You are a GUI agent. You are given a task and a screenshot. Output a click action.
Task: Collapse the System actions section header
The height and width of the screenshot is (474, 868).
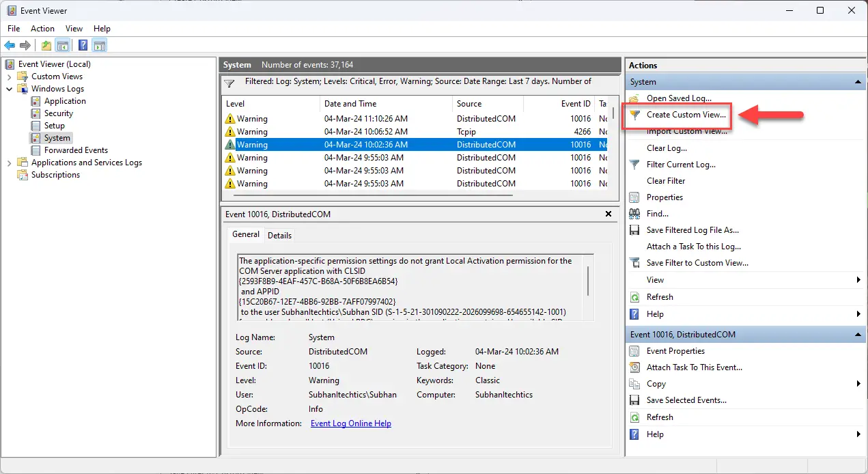[x=858, y=81]
